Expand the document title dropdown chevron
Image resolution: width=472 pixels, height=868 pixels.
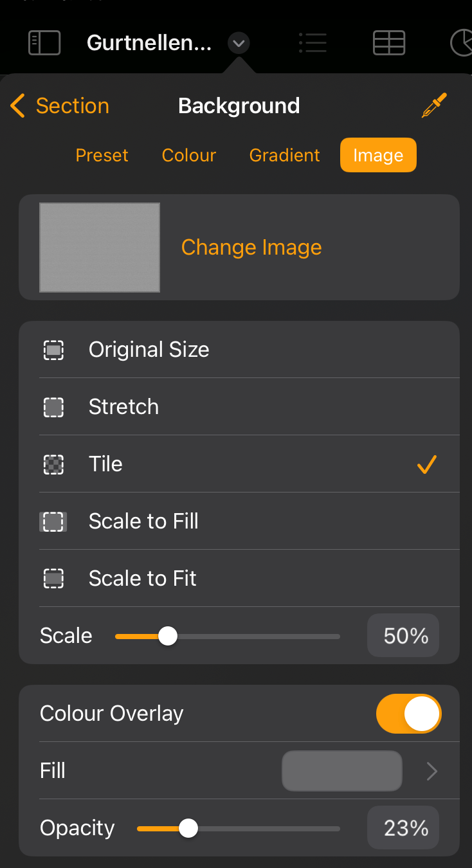pos(239,44)
